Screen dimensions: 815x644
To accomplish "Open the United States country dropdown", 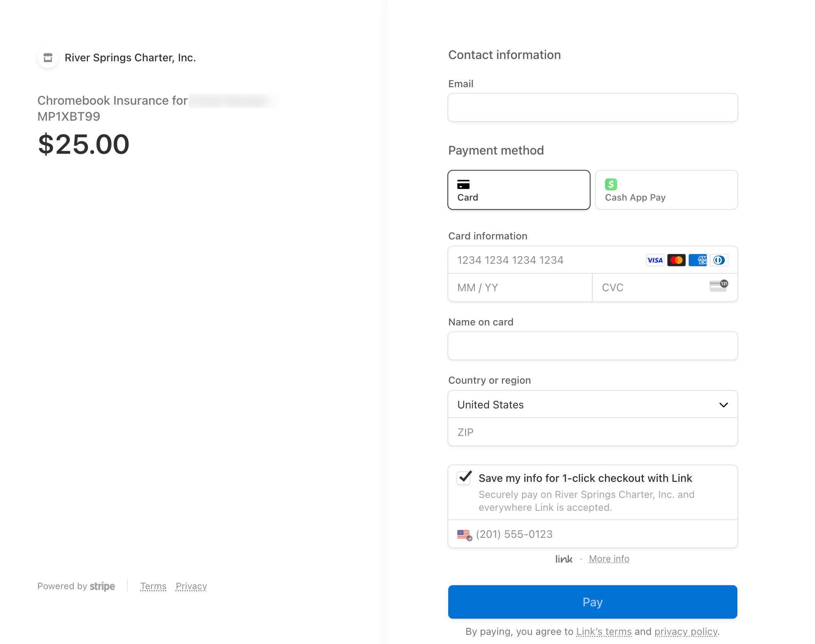I will tap(592, 405).
